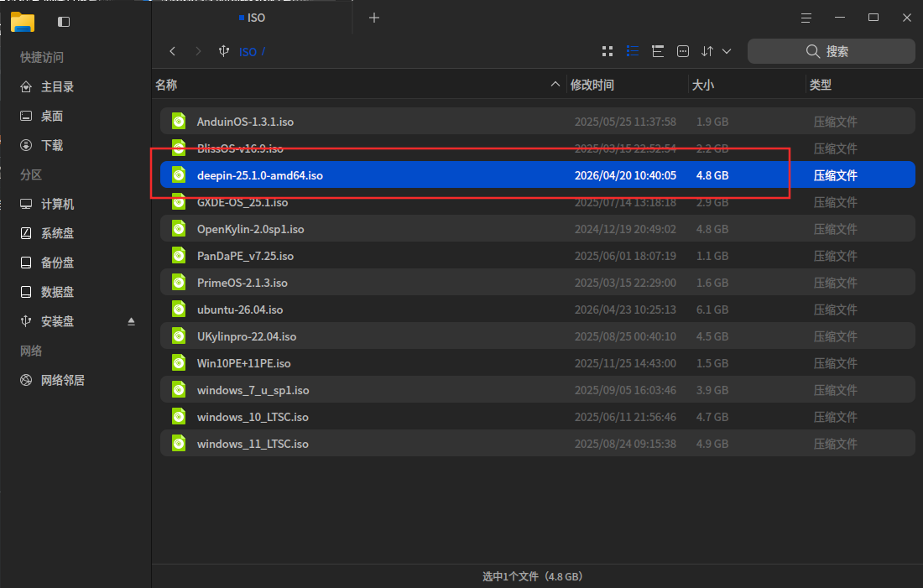Select the OpenKylin-2.0sp1.iso file

[x=537, y=229]
